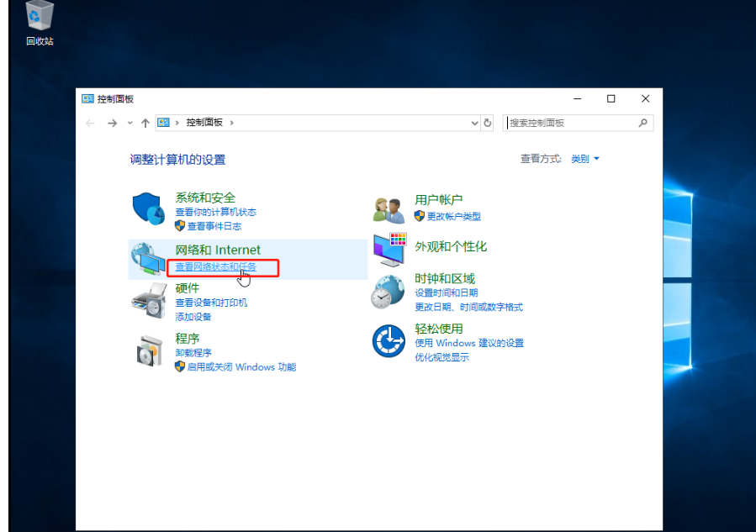Screen dimensions: 756x532
Task: Open the 程序 category icon
Action: [x=149, y=350]
